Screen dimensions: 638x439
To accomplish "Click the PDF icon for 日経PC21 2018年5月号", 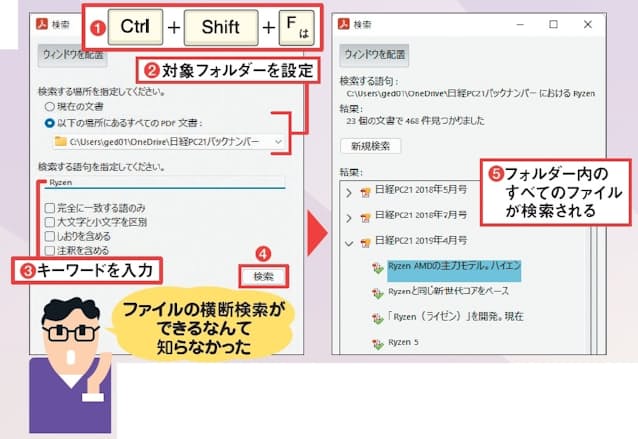I will point(365,192).
